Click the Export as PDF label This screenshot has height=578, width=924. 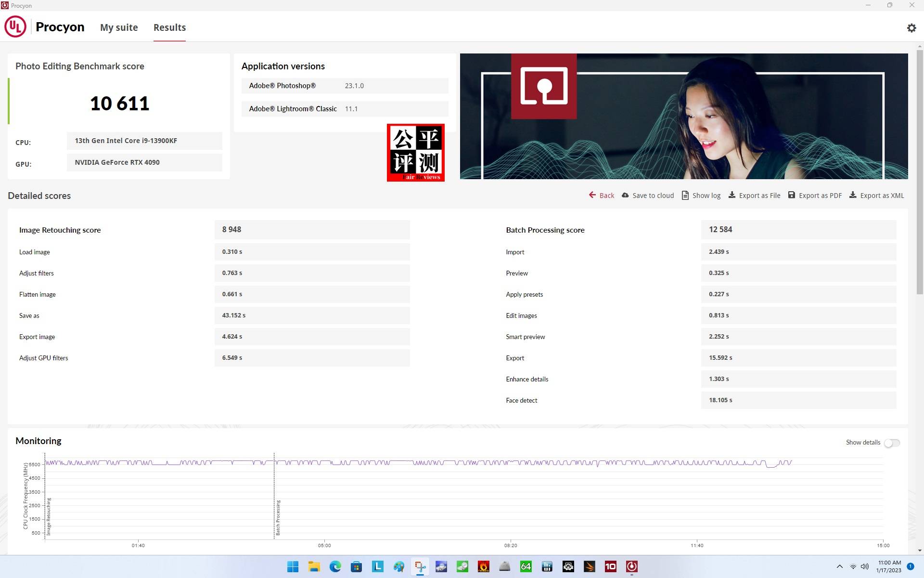point(820,196)
